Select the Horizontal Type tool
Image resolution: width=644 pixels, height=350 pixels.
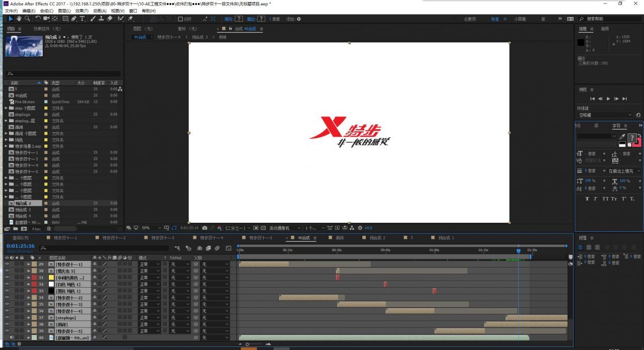82,19
